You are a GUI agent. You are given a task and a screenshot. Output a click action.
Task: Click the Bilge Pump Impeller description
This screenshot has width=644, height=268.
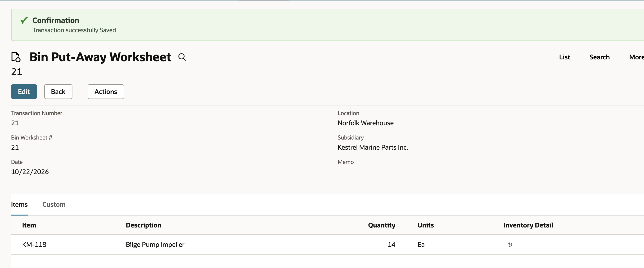pos(155,245)
